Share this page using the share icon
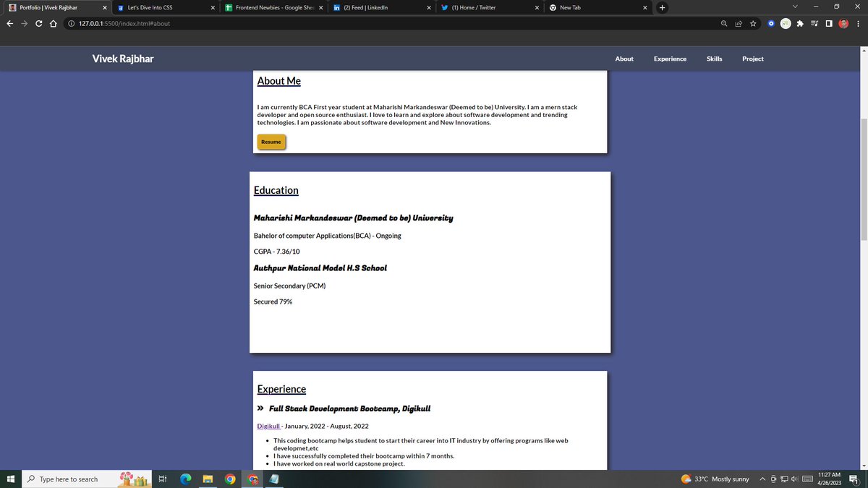This screenshot has height=488, width=868. tap(739, 23)
